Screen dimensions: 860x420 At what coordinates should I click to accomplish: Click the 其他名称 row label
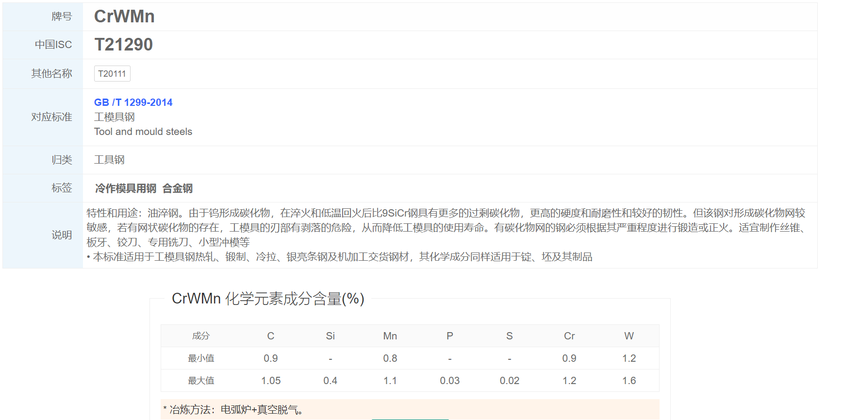tap(52, 73)
